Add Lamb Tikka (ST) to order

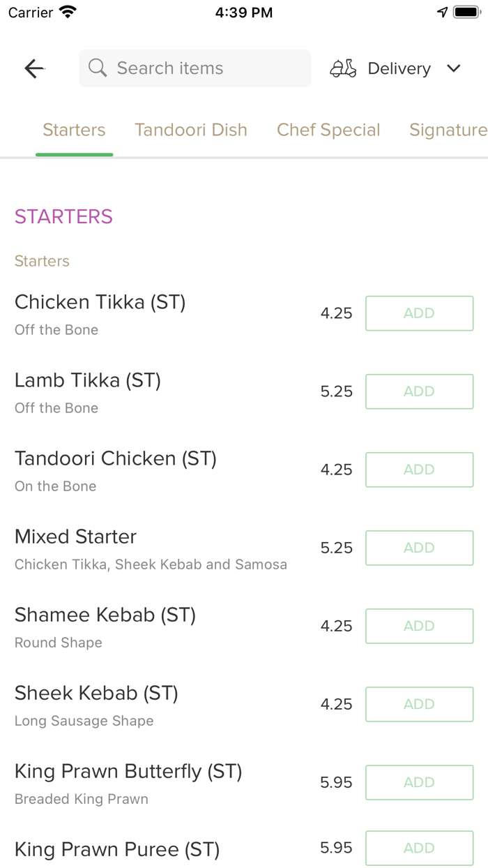click(419, 391)
